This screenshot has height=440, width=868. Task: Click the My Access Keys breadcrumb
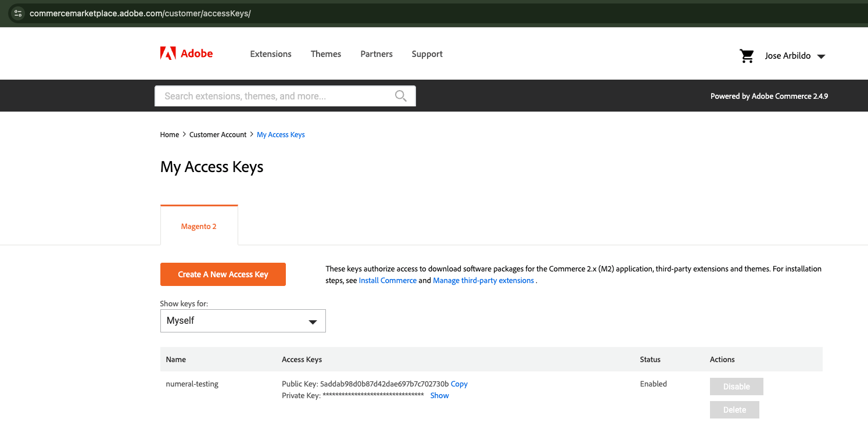(281, 134)
